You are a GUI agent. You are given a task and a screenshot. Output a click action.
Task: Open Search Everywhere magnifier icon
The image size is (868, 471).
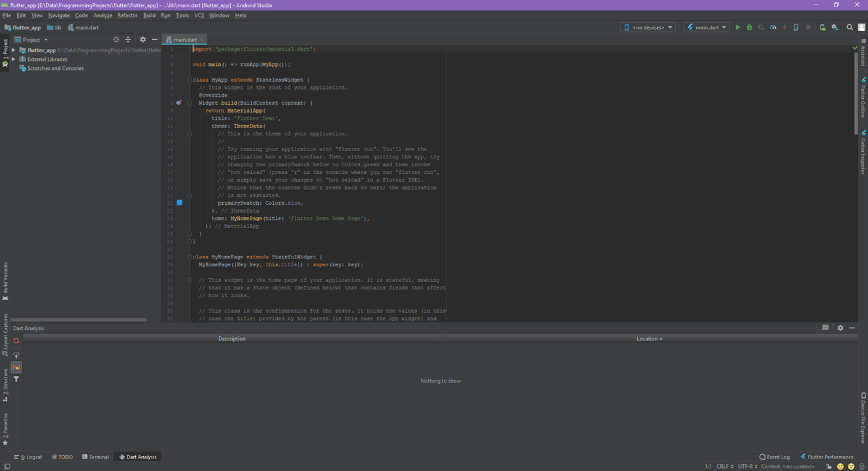tap(850, 27)
